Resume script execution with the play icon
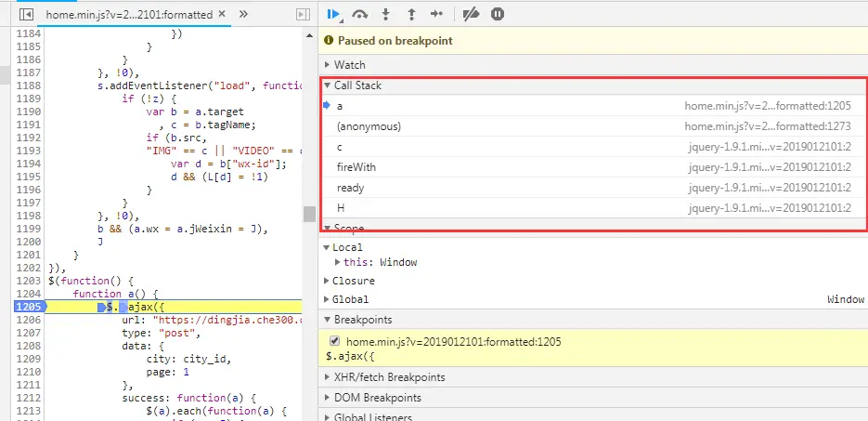 [x=333, y=14]
